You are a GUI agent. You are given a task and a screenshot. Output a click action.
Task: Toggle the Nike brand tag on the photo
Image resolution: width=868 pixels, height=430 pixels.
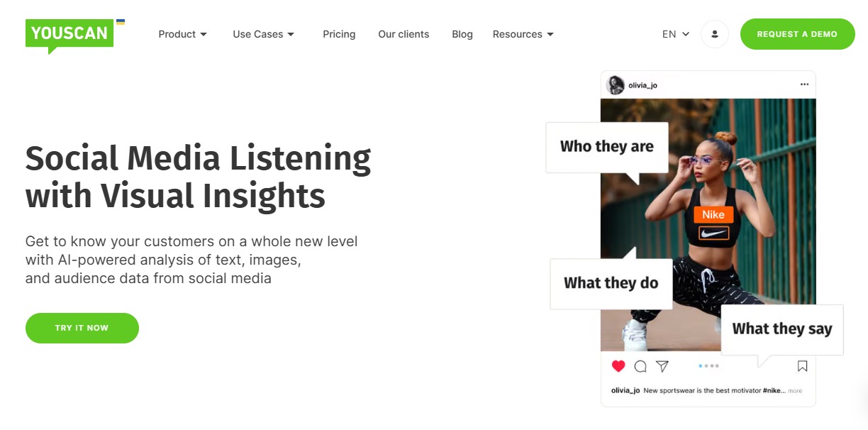click(x=713, y=214)
